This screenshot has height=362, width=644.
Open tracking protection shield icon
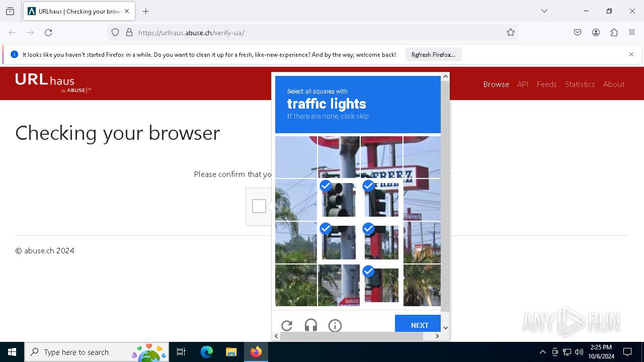[115, 33]
